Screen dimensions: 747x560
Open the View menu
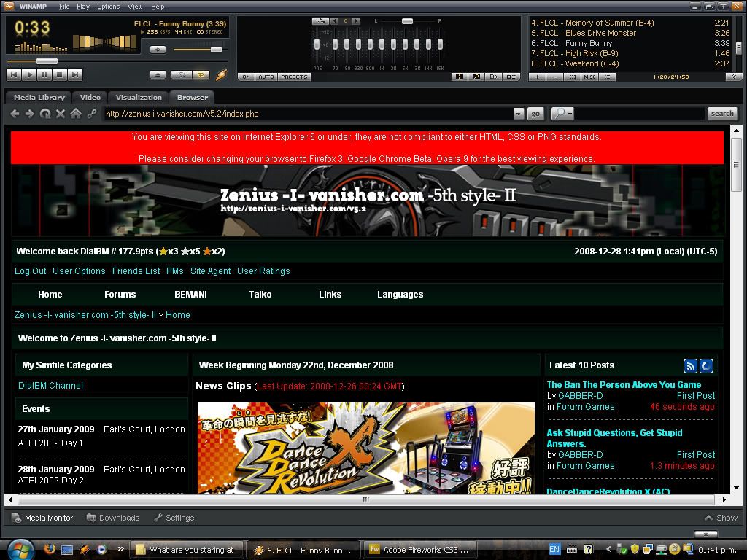[135, 7]
